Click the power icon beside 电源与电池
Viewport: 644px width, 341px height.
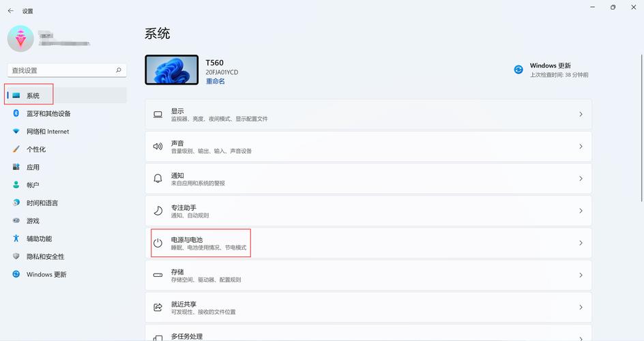pos(158,243)
